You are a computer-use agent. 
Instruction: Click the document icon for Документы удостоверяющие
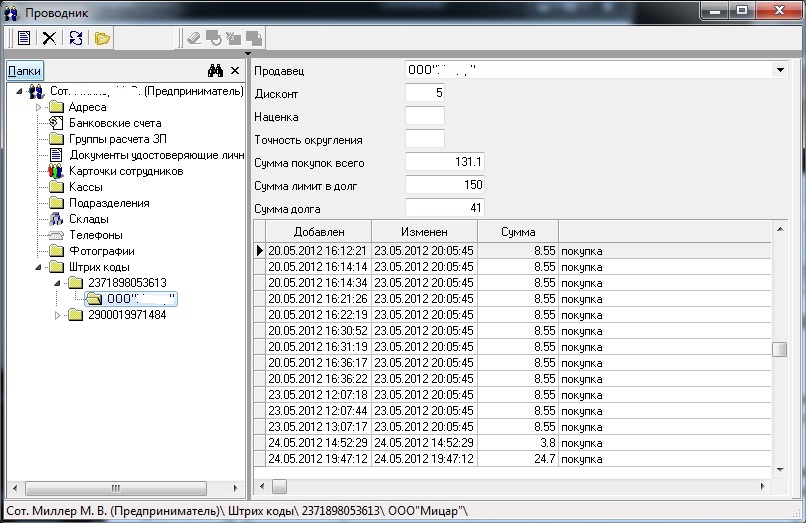[x=56, y=155]
